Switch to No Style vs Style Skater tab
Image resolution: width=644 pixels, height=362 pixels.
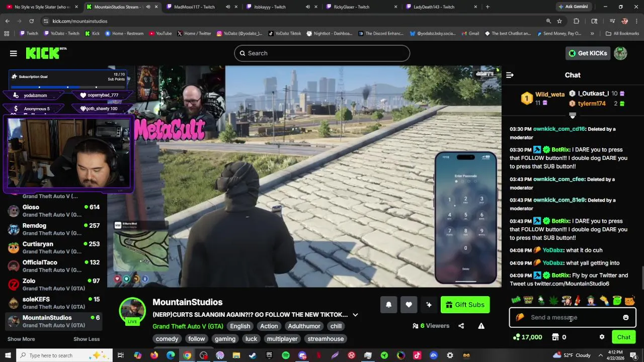click(42, 7)
